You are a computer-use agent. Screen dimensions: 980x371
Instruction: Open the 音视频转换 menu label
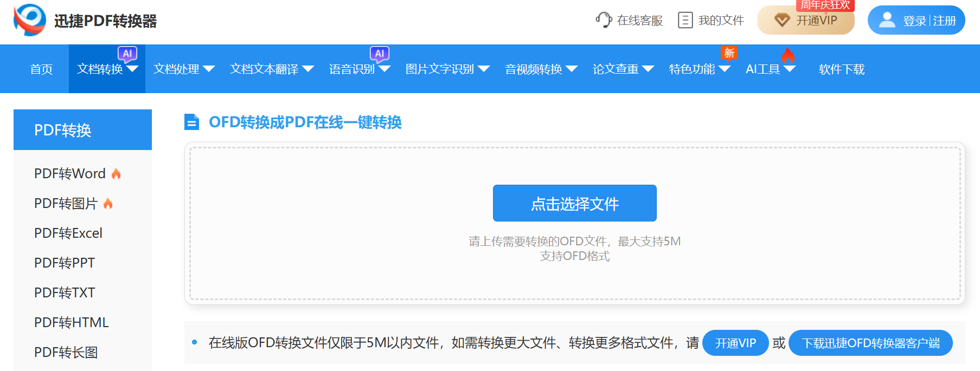click(534, 69)
